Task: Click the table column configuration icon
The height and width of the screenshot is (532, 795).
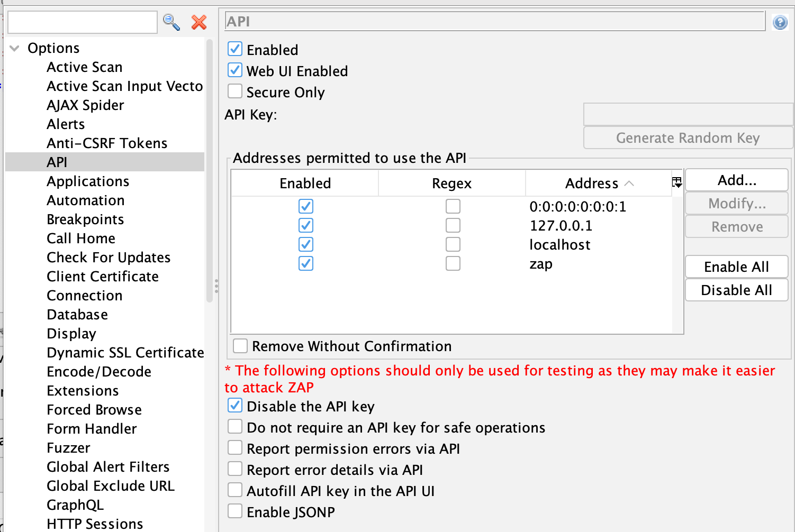Action: pyautogui.click(x=676, y=182)
